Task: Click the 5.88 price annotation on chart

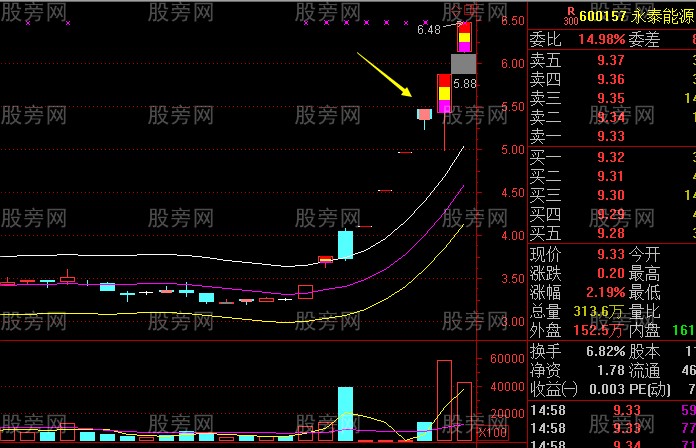Action: [464, 83]
